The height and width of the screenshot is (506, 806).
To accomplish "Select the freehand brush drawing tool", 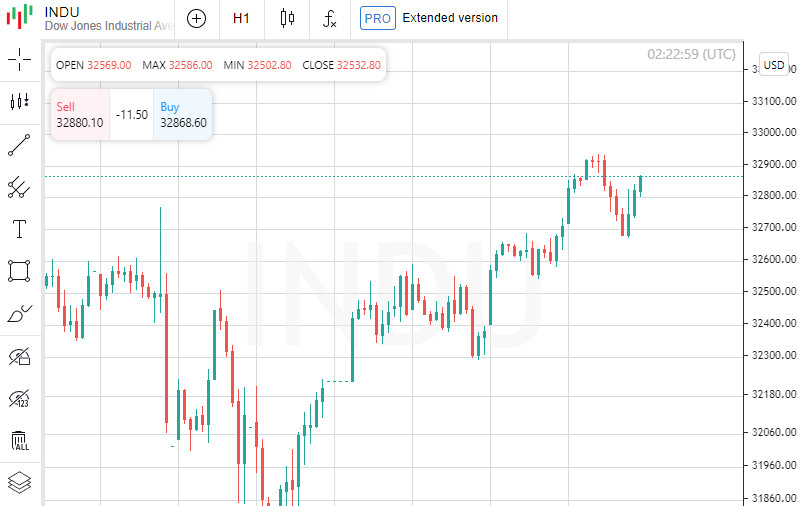I will click(x=19, y=314).
